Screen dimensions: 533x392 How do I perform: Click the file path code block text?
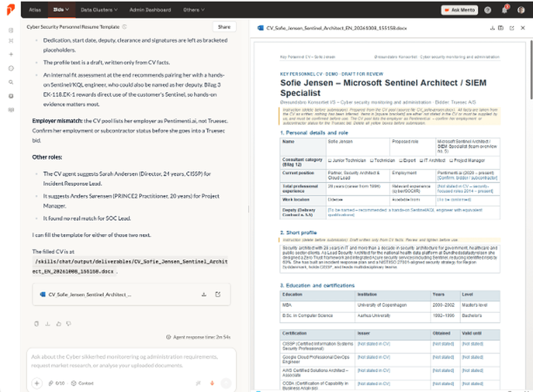click(x=131, y=266)
